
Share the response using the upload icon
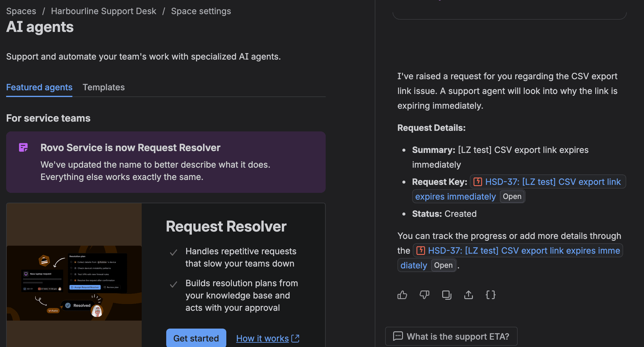[x=469, y=295]
